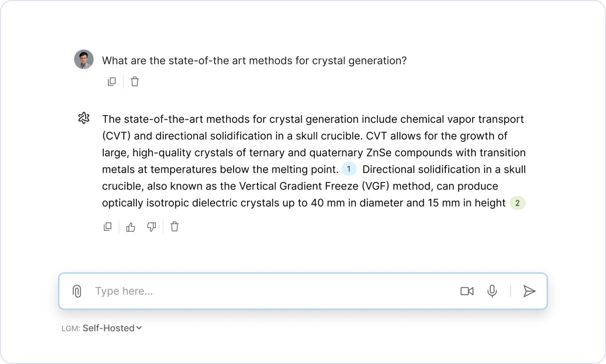Screen dimensions: 606x364
Task: Mark the response with thumbs down
Action: point(152,227)
